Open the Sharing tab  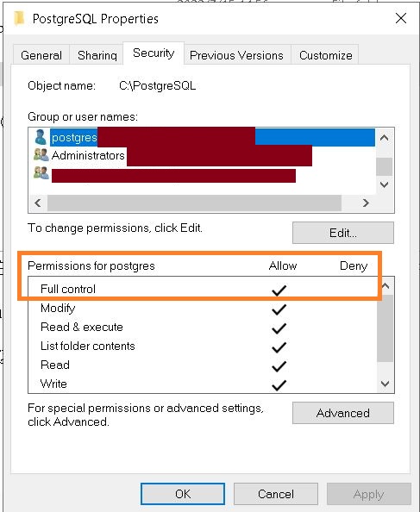[x=97, y=55]
